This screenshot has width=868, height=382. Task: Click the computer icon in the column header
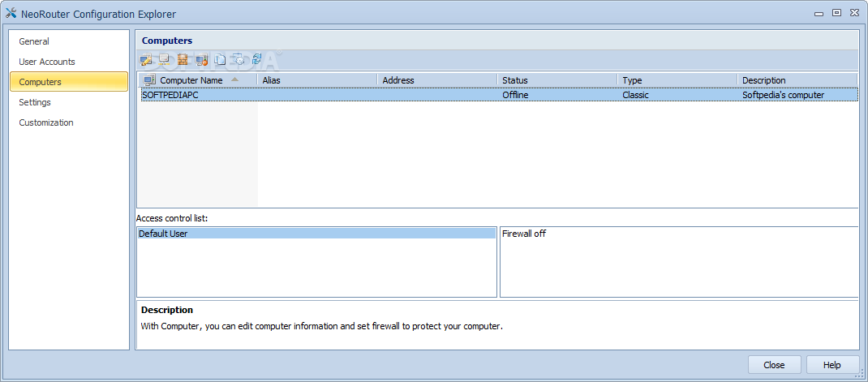tap(149, 80)
